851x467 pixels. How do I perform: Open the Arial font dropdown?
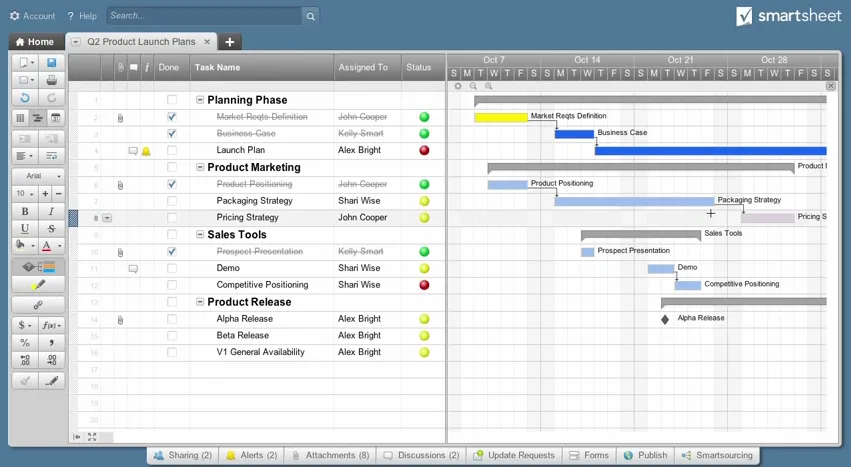tap(39, 176)
